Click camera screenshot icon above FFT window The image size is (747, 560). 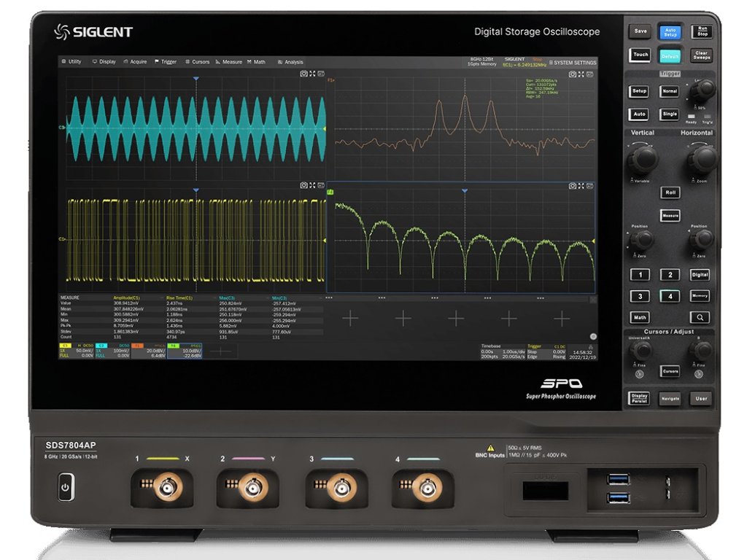point(574,73)
